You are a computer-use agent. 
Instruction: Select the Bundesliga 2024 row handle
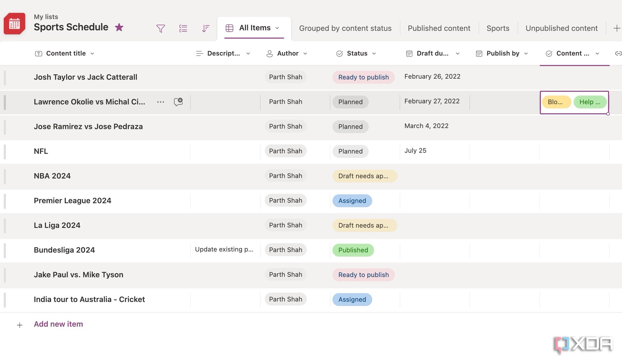click(x=5, y=250)
